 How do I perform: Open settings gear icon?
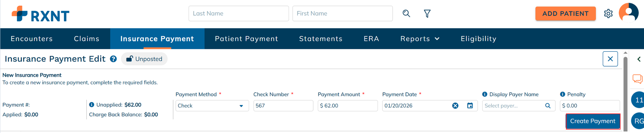pyautogui.click(x=608, y=14)
